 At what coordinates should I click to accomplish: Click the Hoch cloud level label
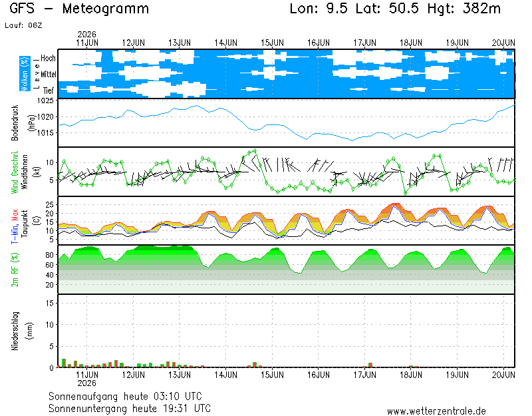(48, 58)
